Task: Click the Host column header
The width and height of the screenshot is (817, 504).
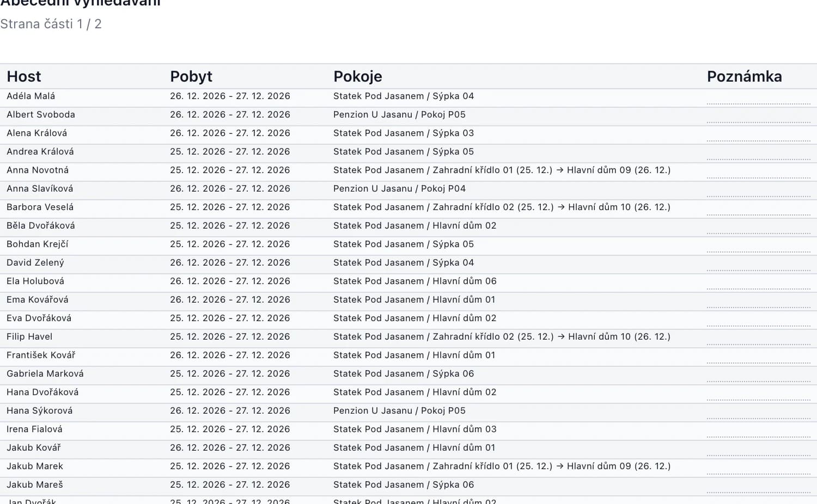Action: coord(24,77)
